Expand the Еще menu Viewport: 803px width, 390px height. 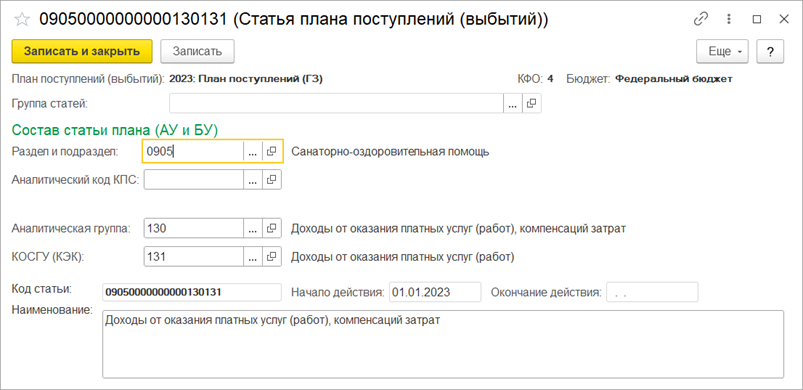[x=722, y=52]
